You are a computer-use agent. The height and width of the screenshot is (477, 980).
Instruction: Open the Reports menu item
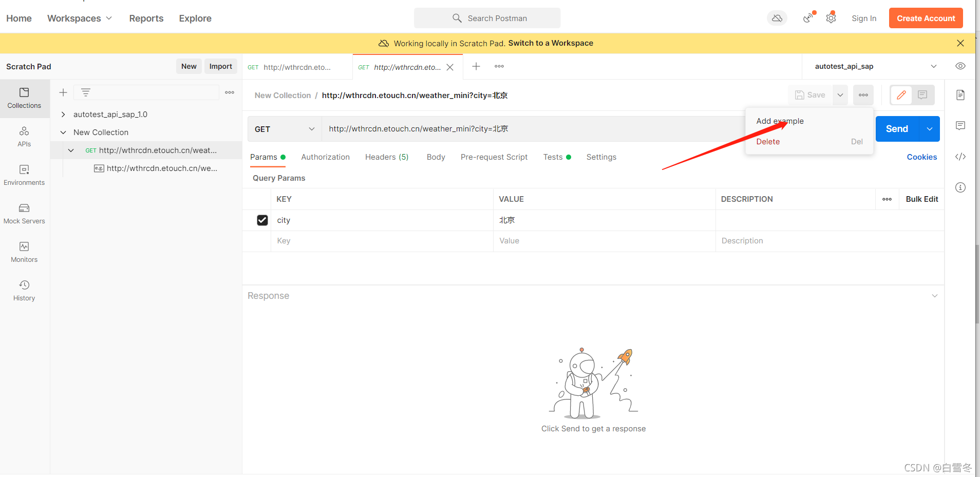[x=146, y=18]
